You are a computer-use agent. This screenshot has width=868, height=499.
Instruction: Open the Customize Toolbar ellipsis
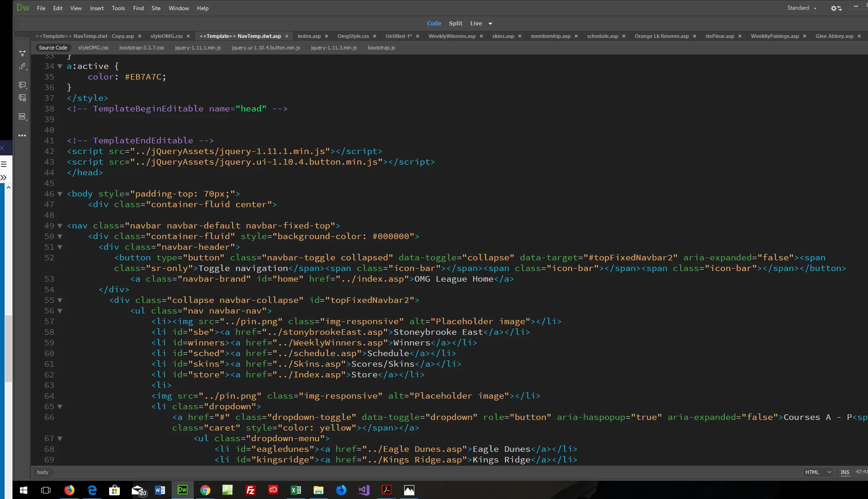tap(22, 136)
